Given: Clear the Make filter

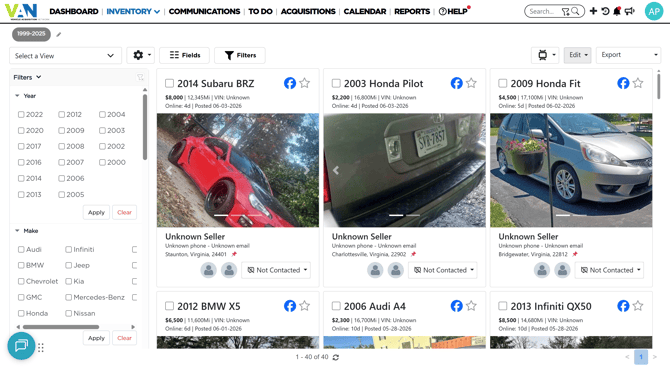Looking at the screenshot, I should [124, 338].
